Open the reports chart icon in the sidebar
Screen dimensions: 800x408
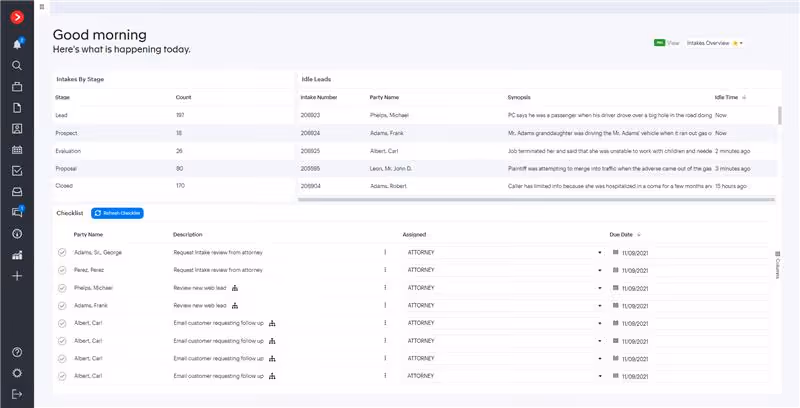pos(17,255)
